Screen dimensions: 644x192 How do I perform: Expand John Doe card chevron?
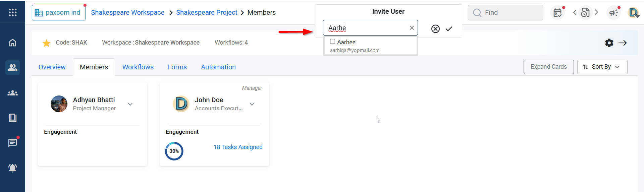252,104
